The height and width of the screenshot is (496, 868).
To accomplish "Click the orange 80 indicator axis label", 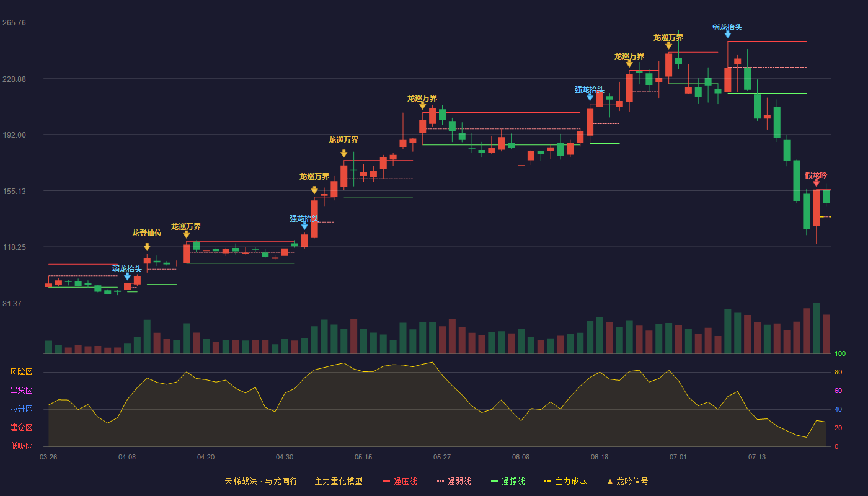I will pos(838,372).
